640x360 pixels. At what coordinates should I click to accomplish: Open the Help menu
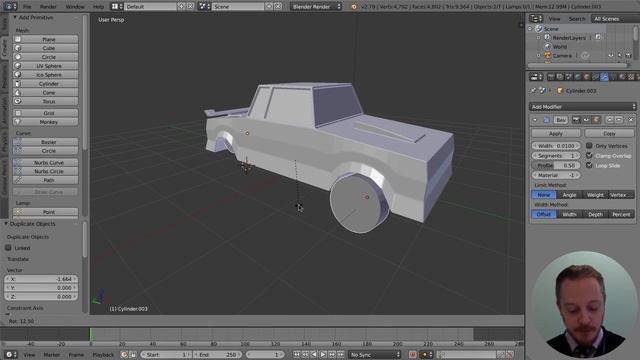coord(98,7)
